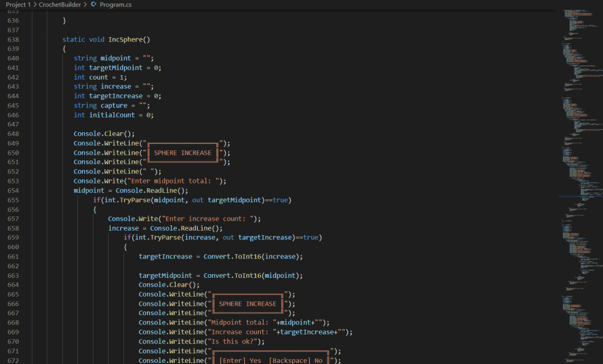The height and width of the screenshot is (364, 603).
Task: Click the SPHERE INCREASE string on line 650
Action: tap(182, 152)
